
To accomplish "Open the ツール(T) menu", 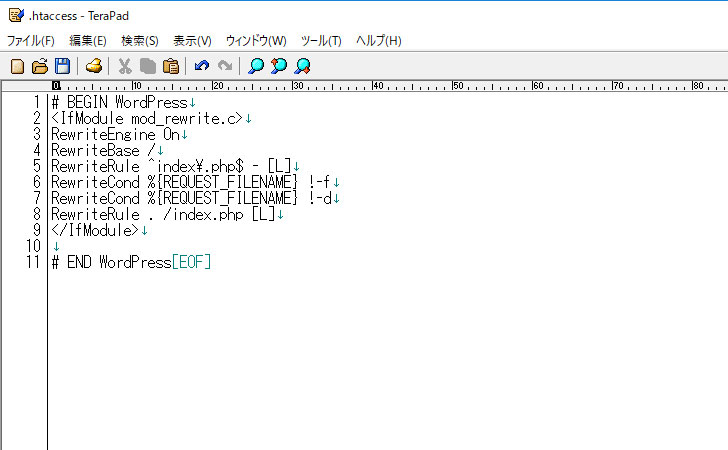I will 321,41.
